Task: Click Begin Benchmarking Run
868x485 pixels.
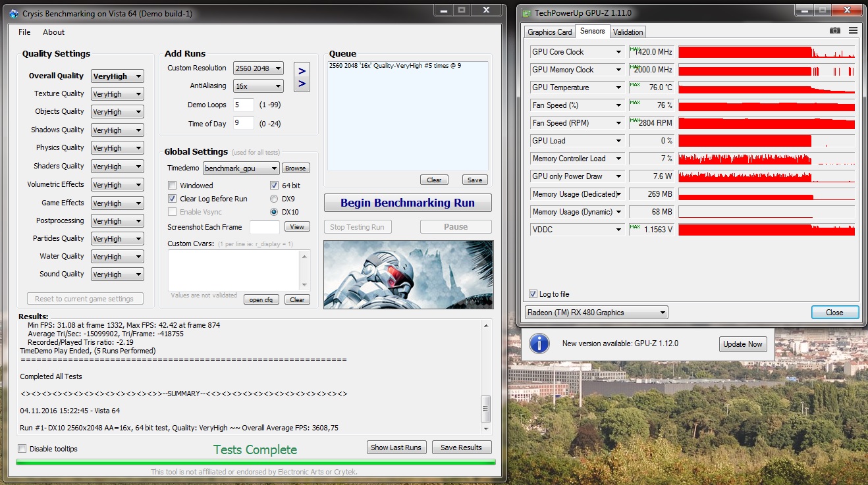Action: point(408,203)
